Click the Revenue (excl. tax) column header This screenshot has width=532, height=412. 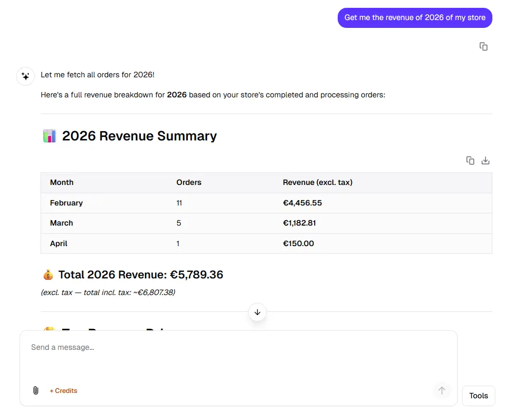(318, 183)
